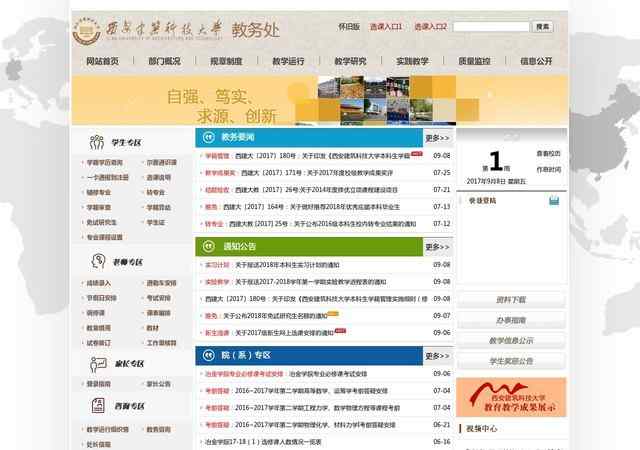Click the blue calendar icon beside 快速登陆
The image size is (640, 450).
554,200
